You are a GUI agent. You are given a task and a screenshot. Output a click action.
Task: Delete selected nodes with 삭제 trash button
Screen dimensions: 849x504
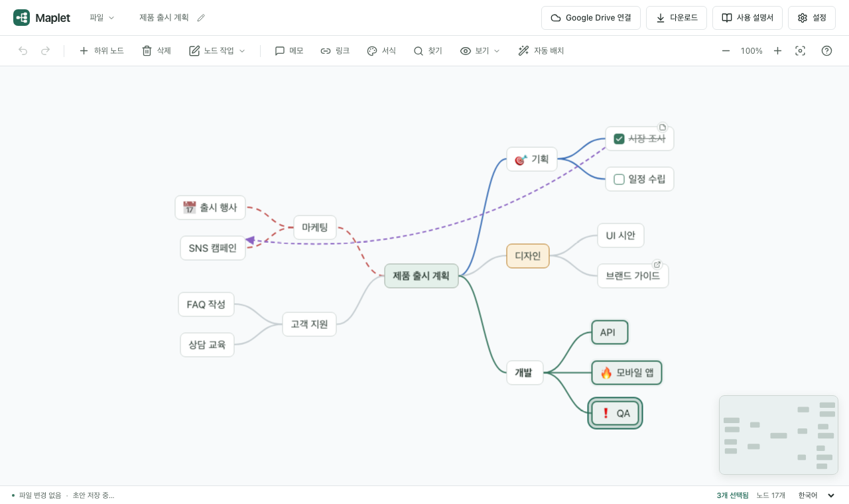[x=157, y=51]
